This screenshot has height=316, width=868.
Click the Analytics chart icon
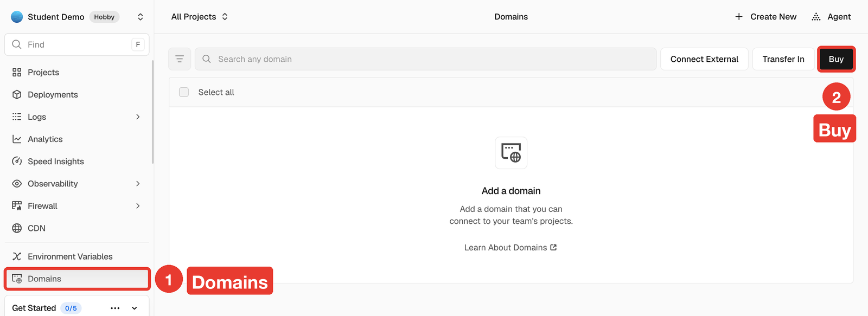17,139
